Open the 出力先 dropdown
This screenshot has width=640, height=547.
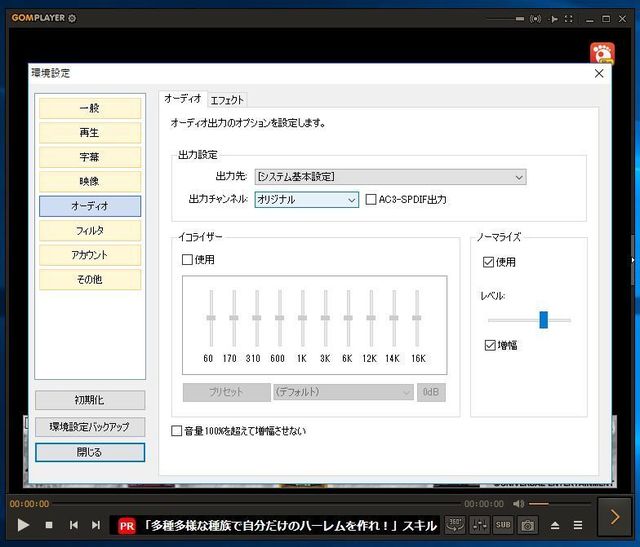pyautogui.click(x=390, y=177)
